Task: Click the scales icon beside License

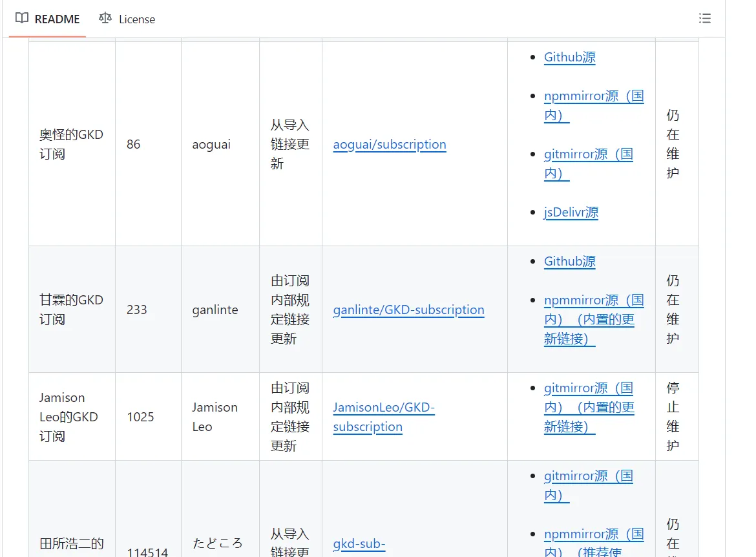Action: pyautogui.click(x=105, y=19)
